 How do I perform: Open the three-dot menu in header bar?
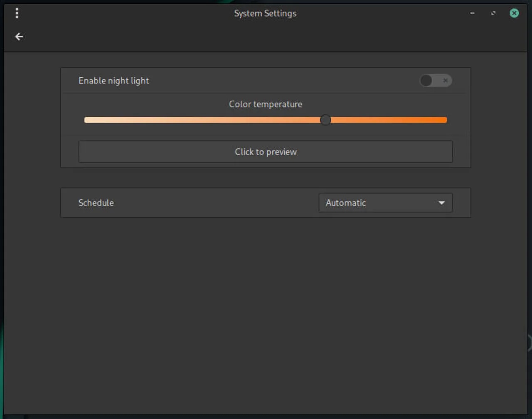pyautogui.click(x=17, y=13)
